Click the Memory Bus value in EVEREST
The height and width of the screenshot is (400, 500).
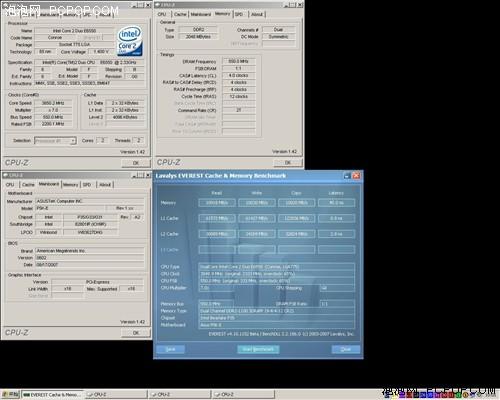[x=216, y=304]
